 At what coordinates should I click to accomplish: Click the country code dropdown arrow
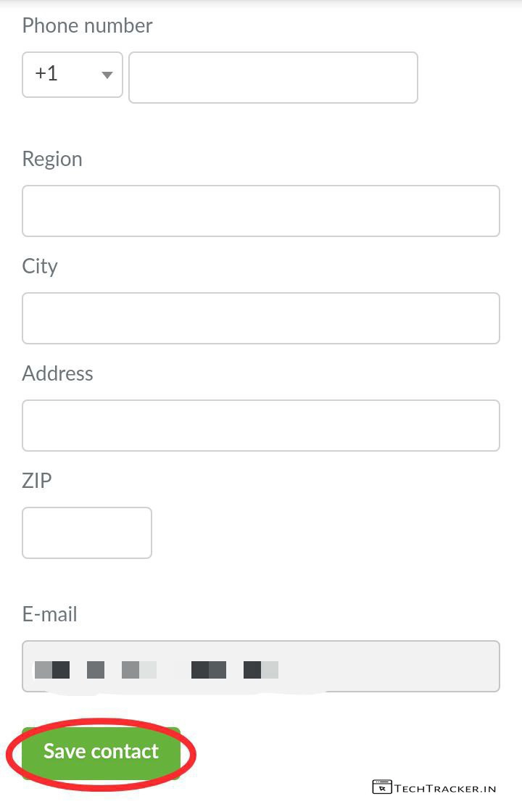point(107,75)
